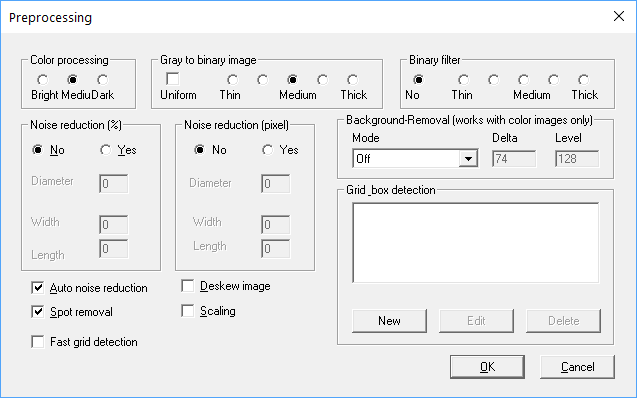Pick the radio between Medium and Thick in Binary filter
The image size is (637, 398).
[553, 80]
